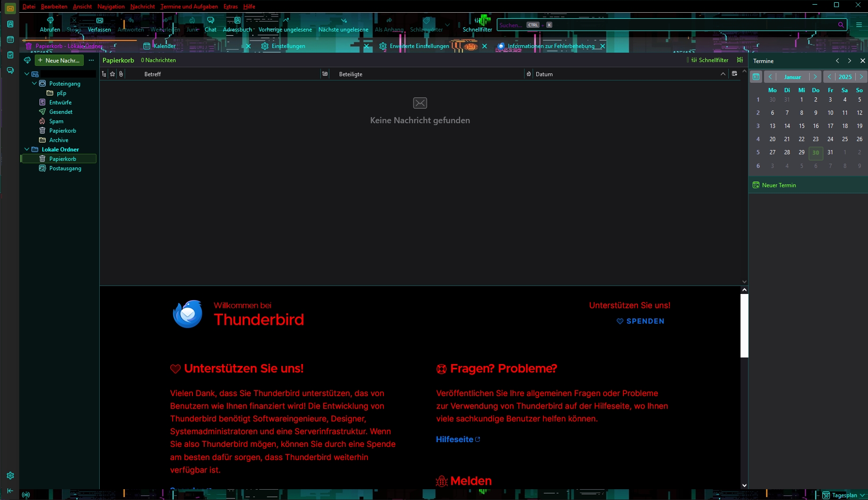Open the Calendar space icon in sidebar

[x=10, y=40]
